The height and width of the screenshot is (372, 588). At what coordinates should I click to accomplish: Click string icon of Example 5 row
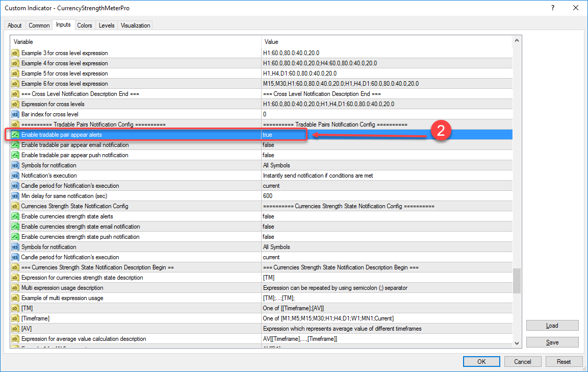[15, 73]
